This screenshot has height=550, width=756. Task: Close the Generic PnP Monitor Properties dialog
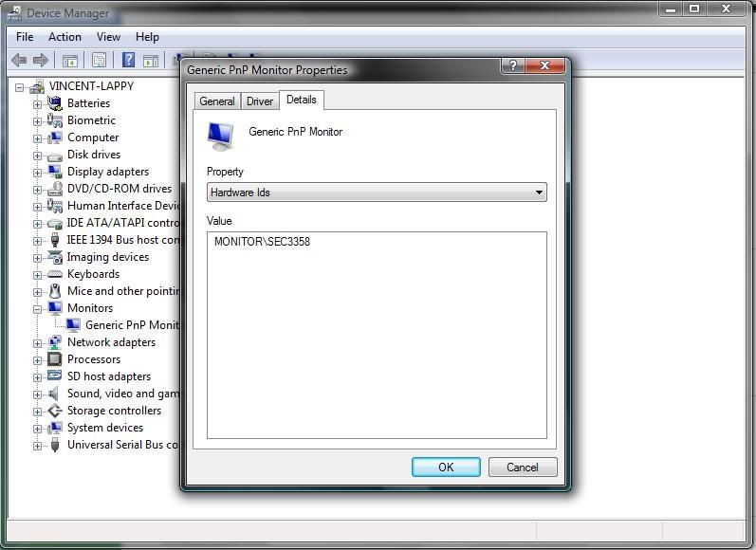544,65
